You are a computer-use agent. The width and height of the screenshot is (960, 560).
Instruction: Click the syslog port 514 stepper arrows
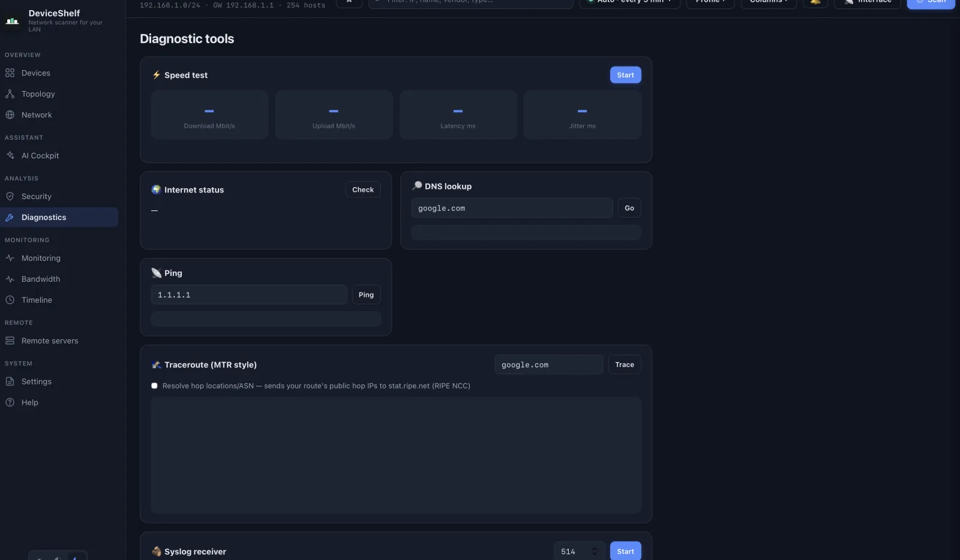tap(595, 552)
